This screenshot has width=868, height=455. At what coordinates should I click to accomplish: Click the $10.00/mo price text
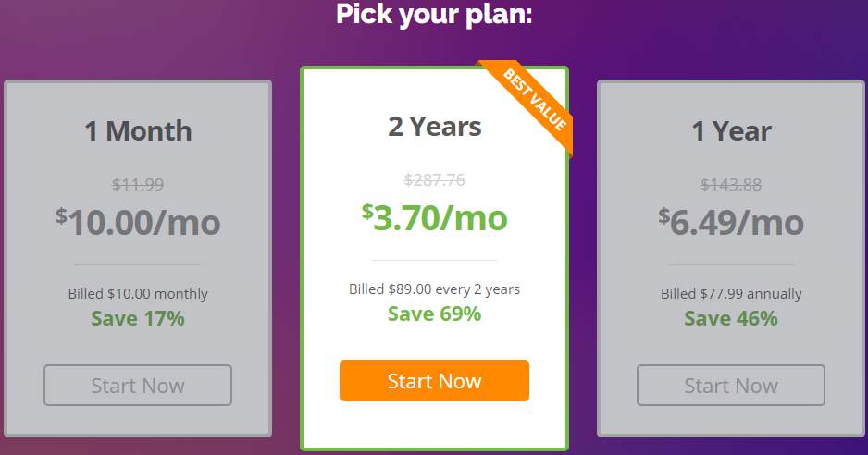tap(138, 223)
